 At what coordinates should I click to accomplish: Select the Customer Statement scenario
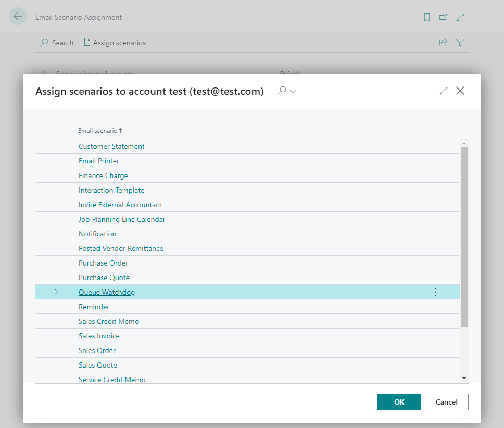click(111, 146)
